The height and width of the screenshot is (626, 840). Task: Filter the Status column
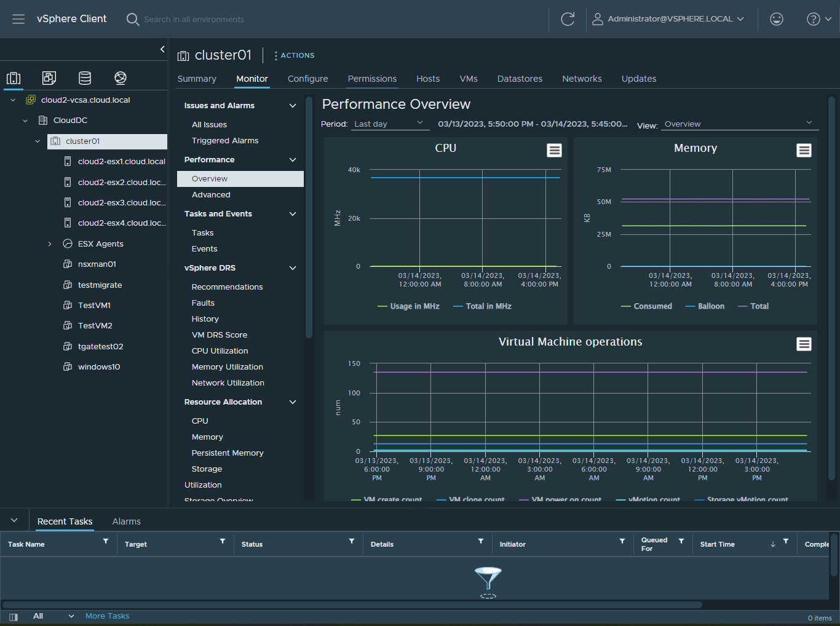(352, 541)
